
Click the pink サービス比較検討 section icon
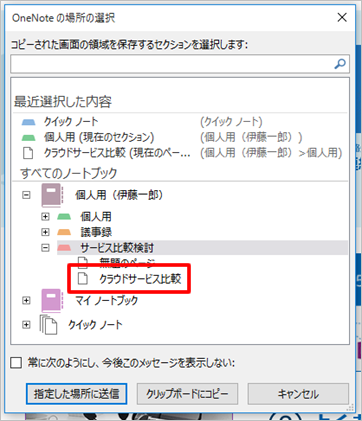[64, 248]
